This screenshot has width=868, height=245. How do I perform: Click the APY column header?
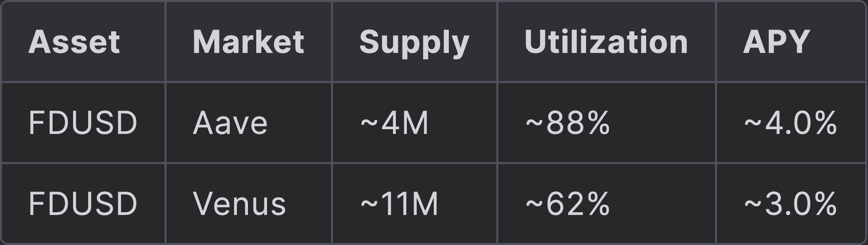pos(776,42)
